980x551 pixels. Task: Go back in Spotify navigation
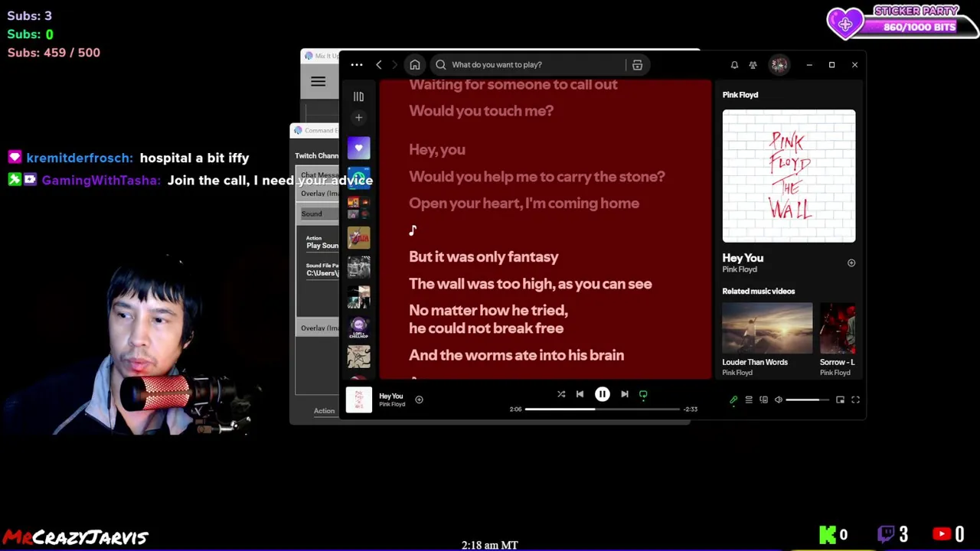point(378,65)
